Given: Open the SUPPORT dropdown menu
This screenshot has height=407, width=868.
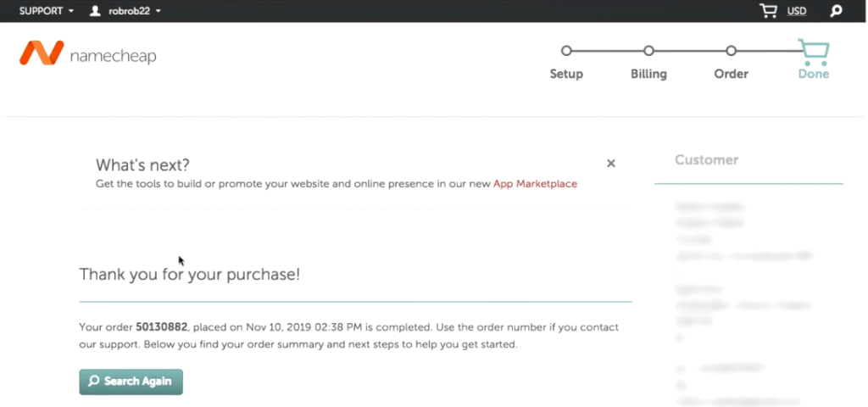Looking at the screenshot, I should pyautogui.click(x=46, y=11).
